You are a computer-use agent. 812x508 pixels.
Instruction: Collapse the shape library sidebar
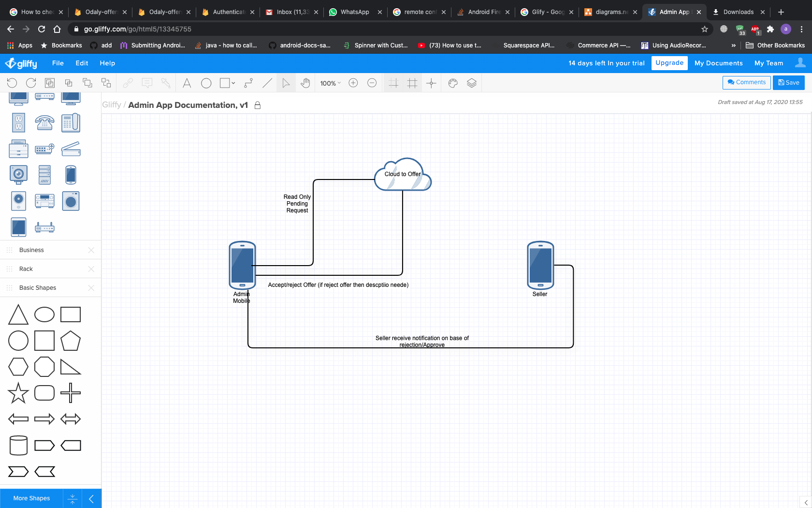click(x=91, y=498)
